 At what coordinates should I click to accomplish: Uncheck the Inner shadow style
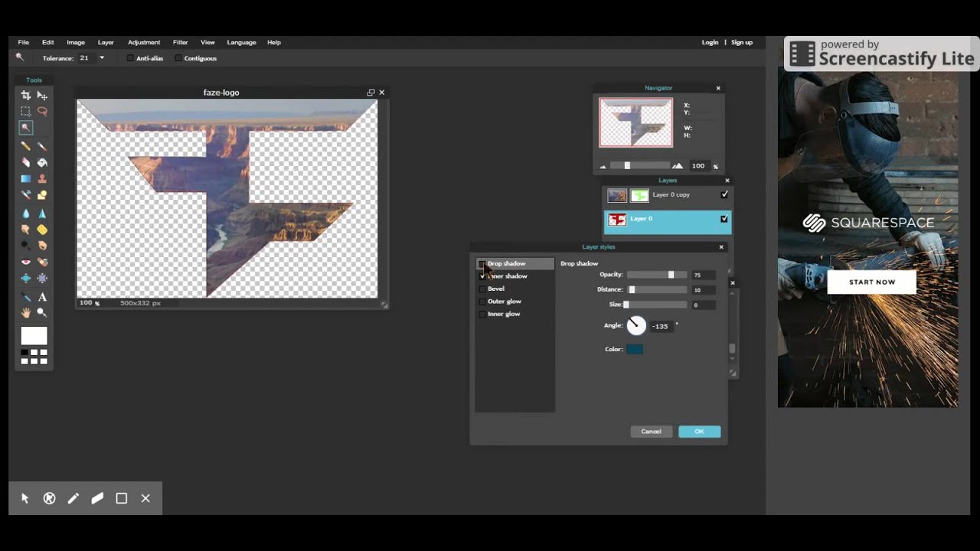tap(482, 276)
